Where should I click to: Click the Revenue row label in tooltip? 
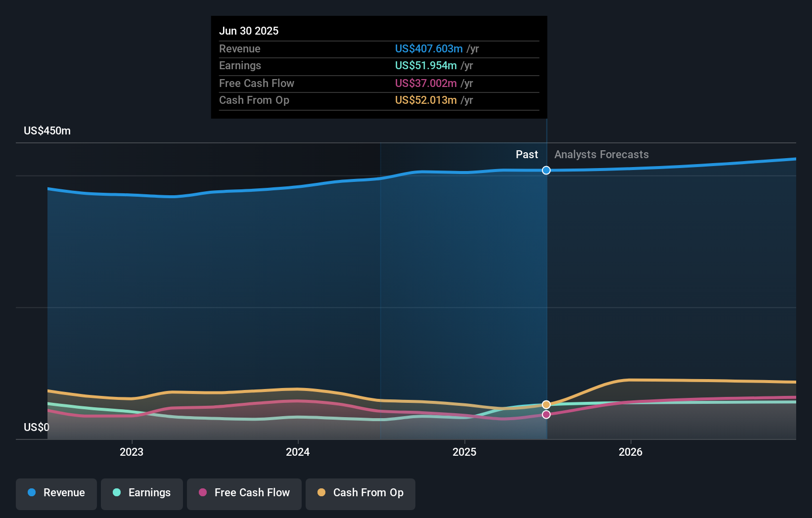pos(239,48)
